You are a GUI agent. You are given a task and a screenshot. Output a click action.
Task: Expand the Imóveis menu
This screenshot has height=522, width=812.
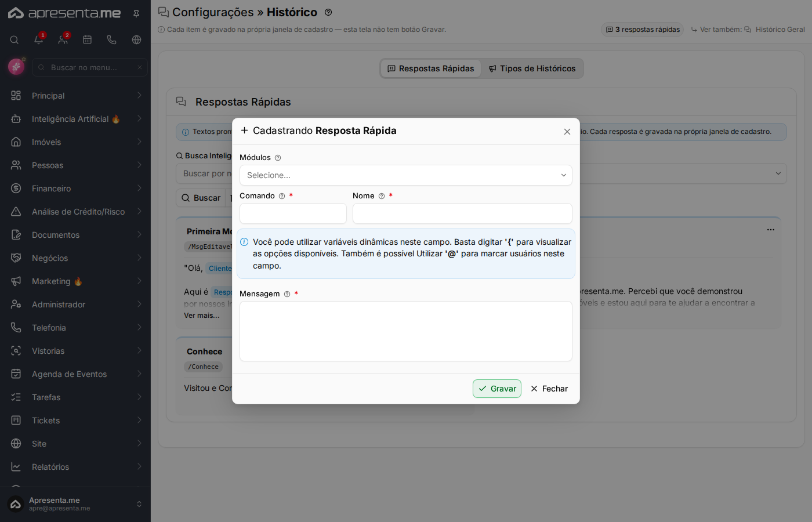(x=75, y=142)
